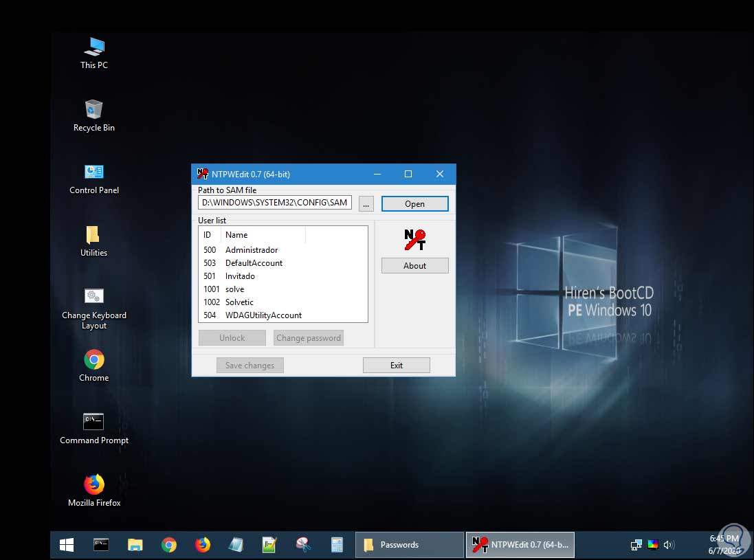
Task: Select the Control Panel desktop icon
Action: coord(94,179)
